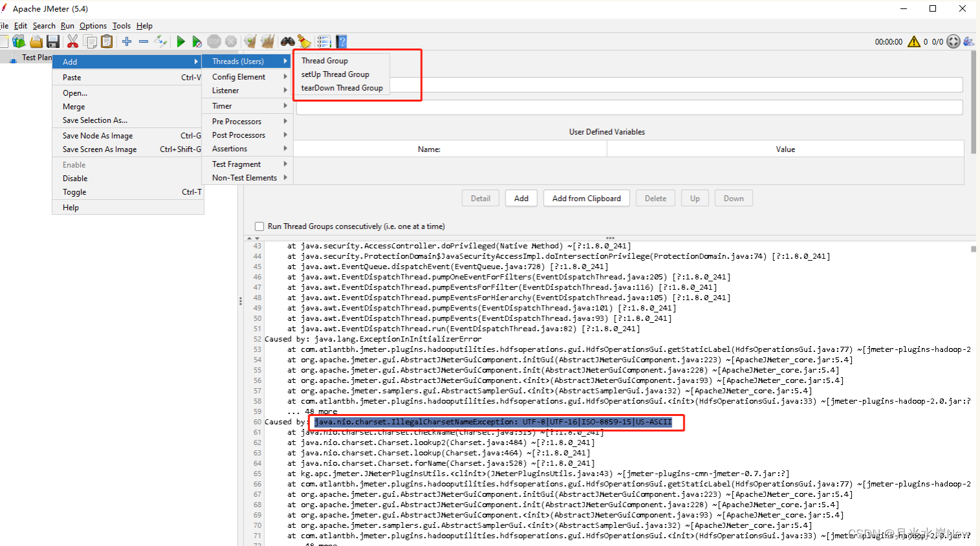This screenshot has height=546, width=980.
Task: Click the Toggle enable/disable icon
Action: point(161,41)
